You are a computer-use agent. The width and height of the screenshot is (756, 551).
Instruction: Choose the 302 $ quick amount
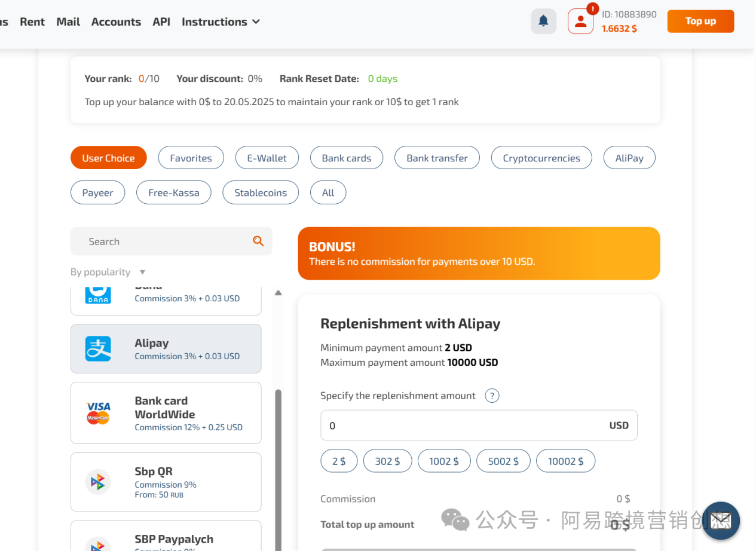click(x=387, y=461)
